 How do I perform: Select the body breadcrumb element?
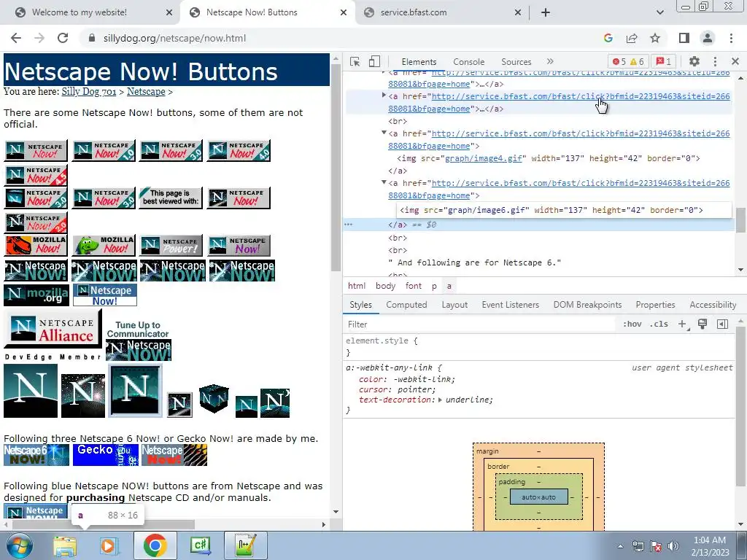click(x=385, y=286)
